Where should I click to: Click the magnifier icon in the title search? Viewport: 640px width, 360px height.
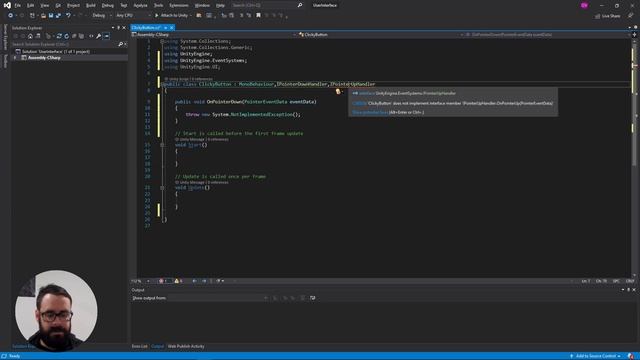300,5
